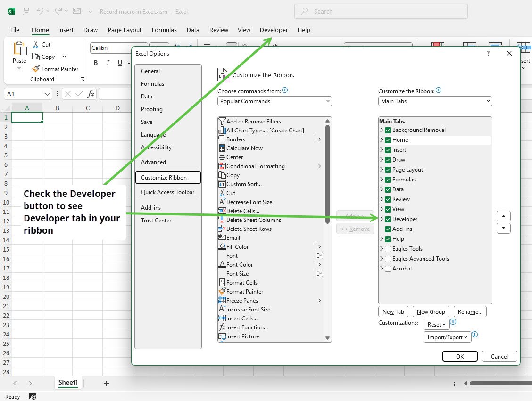Toggle Italic formatting button
The height and width of the screenshot is (401, 532).
pos(108,63)
